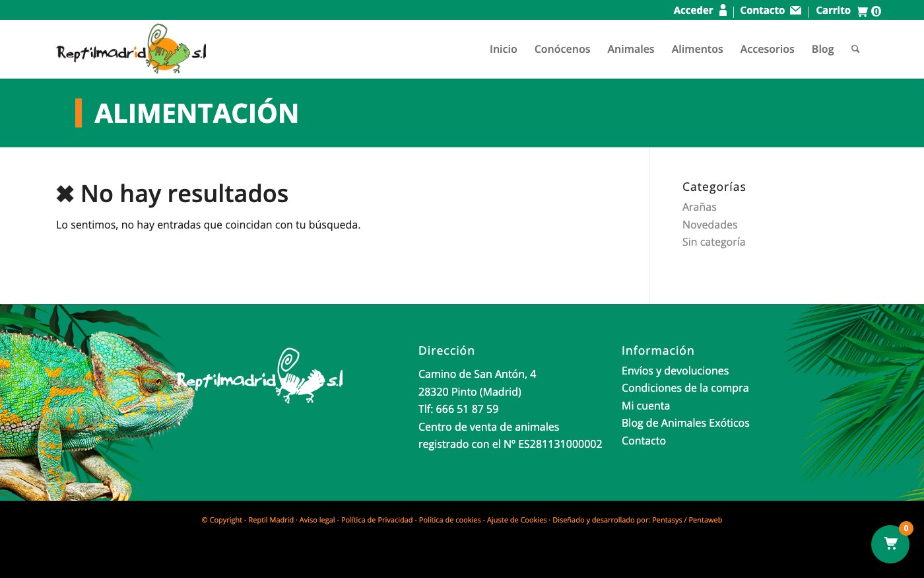
Task: Open Política de cookies link
Action: (449, 520)
